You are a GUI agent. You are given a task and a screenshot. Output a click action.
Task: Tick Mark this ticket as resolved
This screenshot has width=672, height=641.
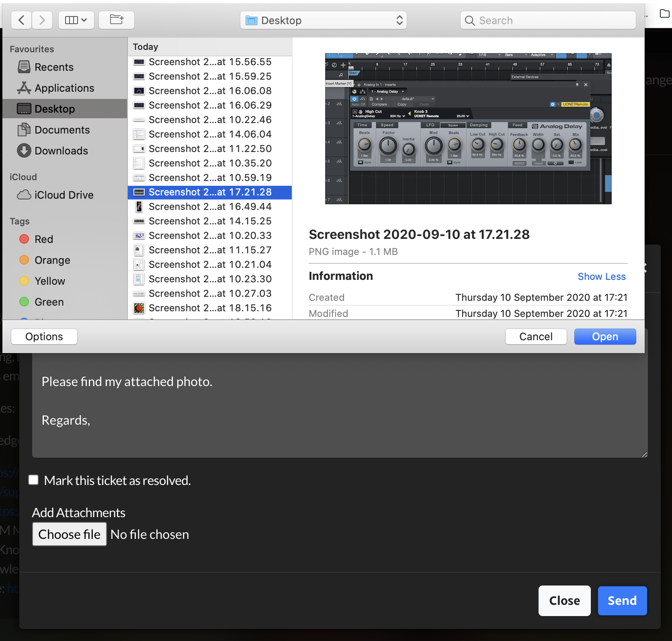click(x=33, y=480)
